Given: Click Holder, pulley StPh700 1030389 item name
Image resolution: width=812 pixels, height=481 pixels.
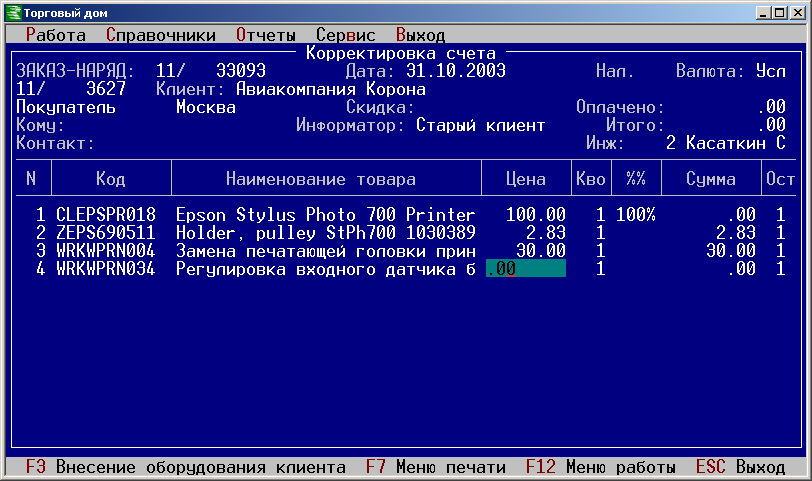Looking at the screenshot, I should [325, 232].
